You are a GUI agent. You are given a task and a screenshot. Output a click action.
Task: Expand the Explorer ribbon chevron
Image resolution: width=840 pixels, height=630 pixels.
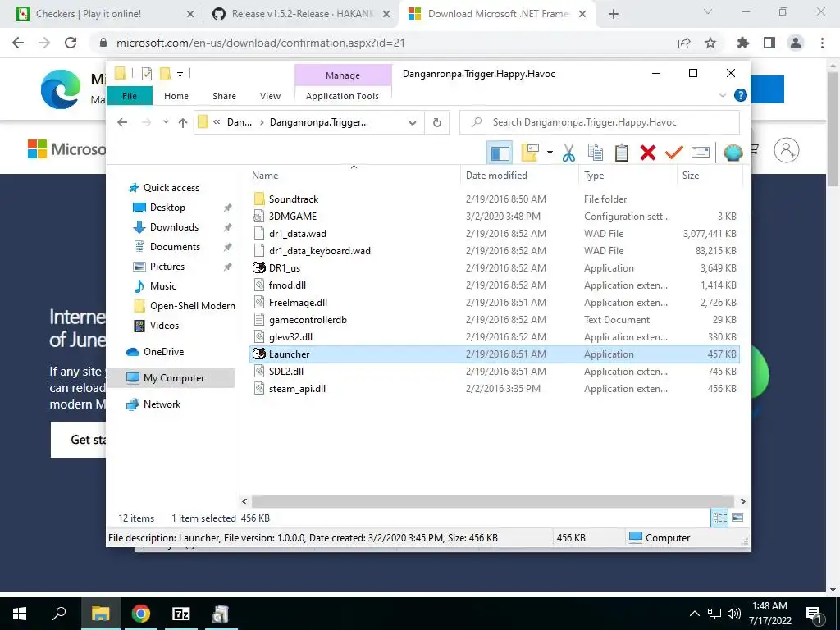(722, 95)
